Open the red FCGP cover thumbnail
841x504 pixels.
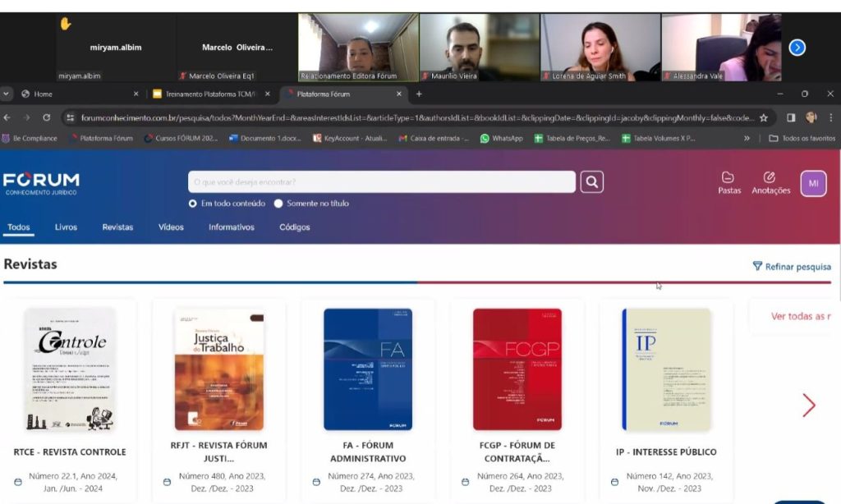coord(517,369)
